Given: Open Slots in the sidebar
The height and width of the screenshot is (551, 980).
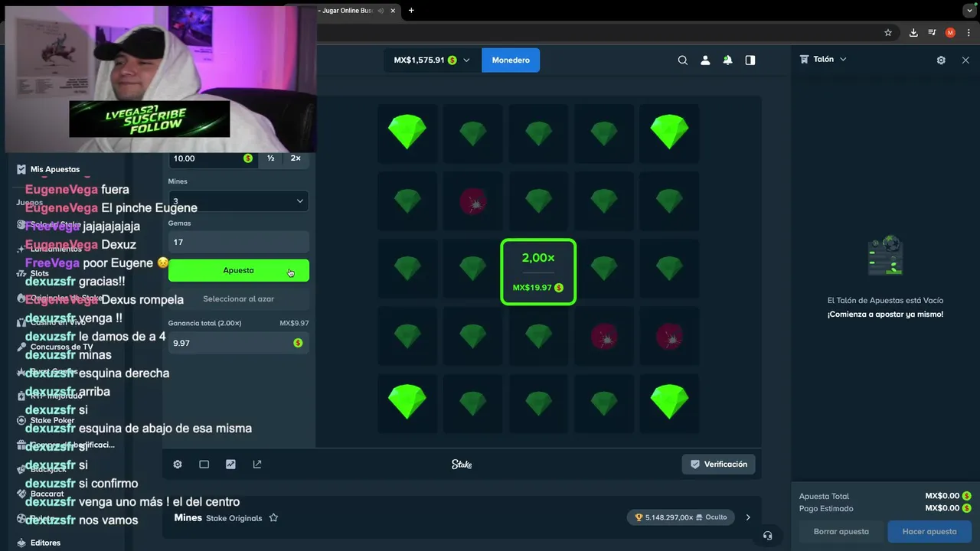Looking at the screenshot, I should coord(40,273).
